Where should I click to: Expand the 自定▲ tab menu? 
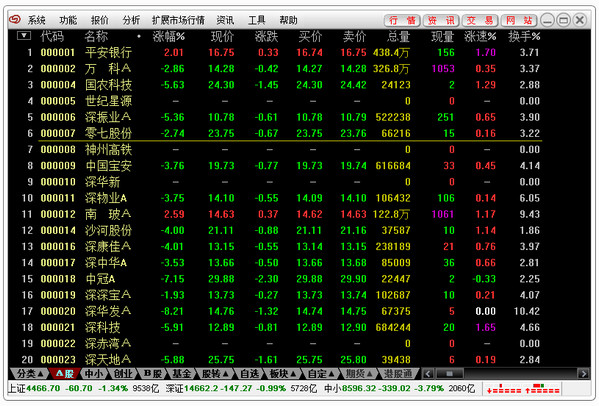tap(321, 374)
